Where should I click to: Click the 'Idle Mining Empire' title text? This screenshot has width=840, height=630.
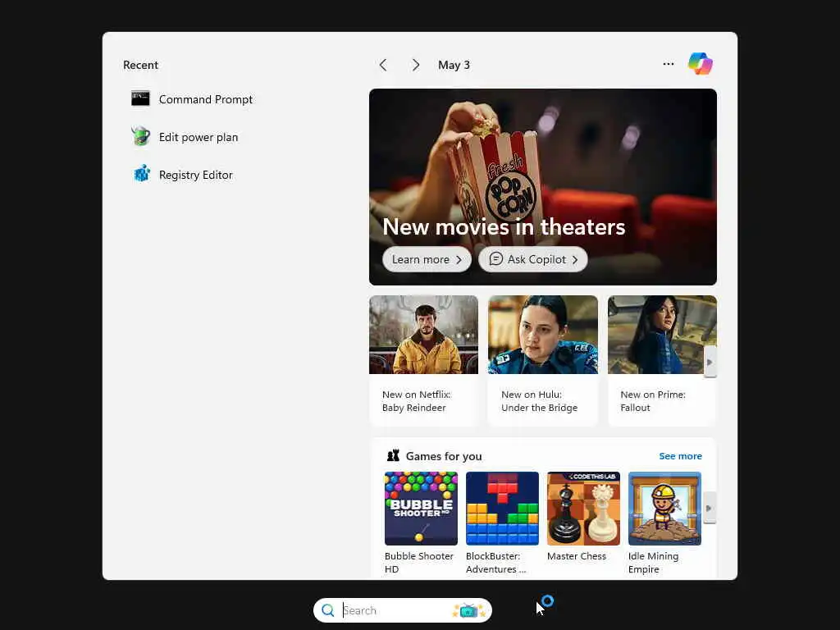coord(653,563)
